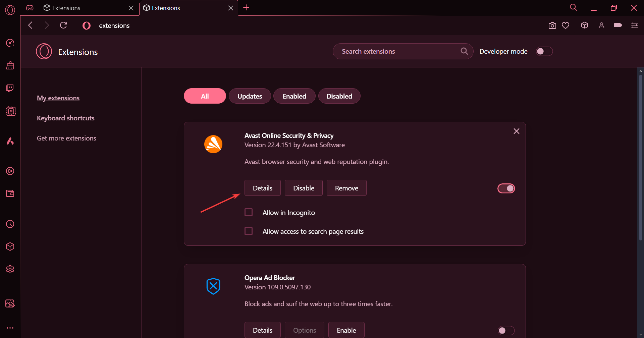
Task: Check Allow access to search page results
Action: (x=249, y=231)
